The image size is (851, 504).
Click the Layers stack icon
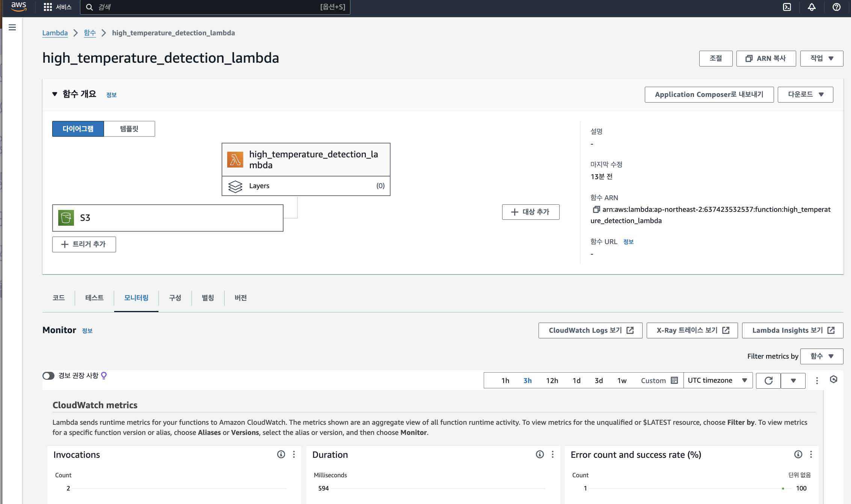pyautogui.click(x=235, y=186)
